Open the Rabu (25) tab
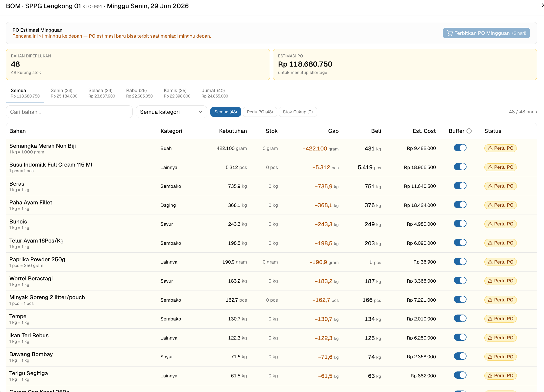Screen dimensions: 544x392 139,93
